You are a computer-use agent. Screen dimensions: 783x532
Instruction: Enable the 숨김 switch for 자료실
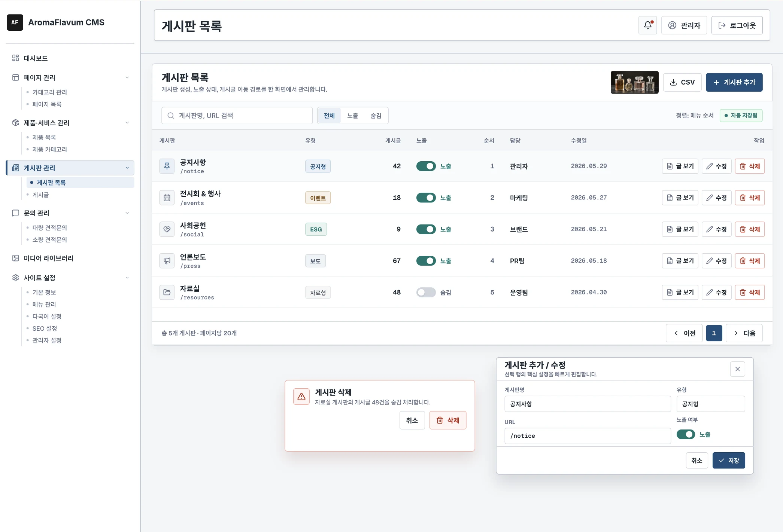point(426,292)
